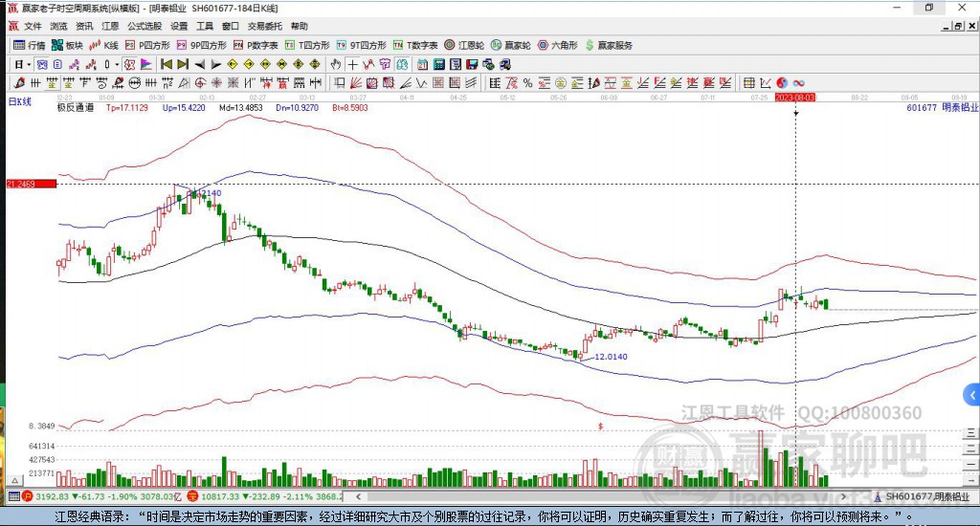
Task: Open the calendar date icon
Action: click(x=422, y=64)
